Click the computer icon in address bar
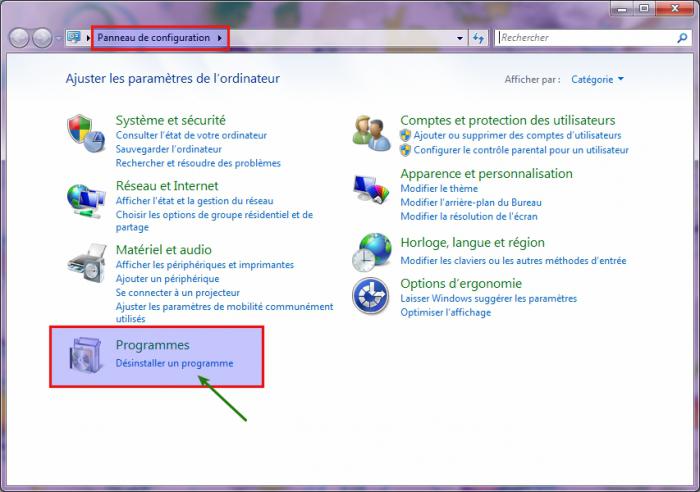Viewport: 700px width, 492px height. pos(74,38)
